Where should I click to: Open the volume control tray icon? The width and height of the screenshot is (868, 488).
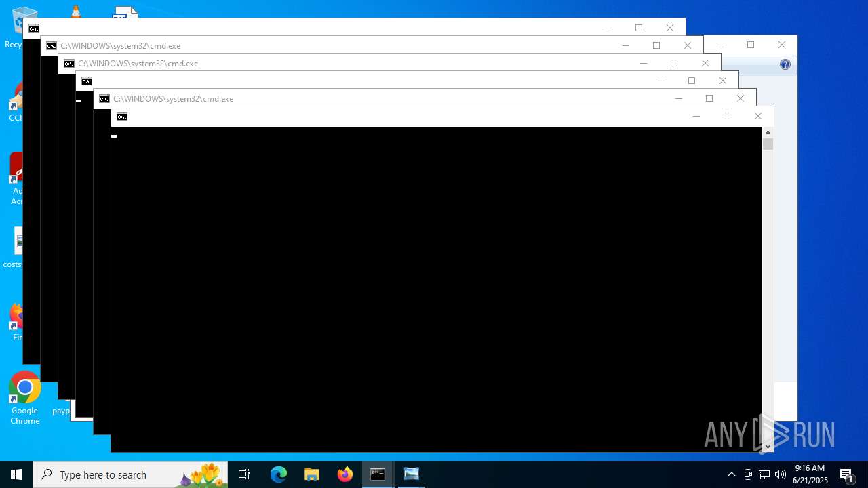point(781,474)
